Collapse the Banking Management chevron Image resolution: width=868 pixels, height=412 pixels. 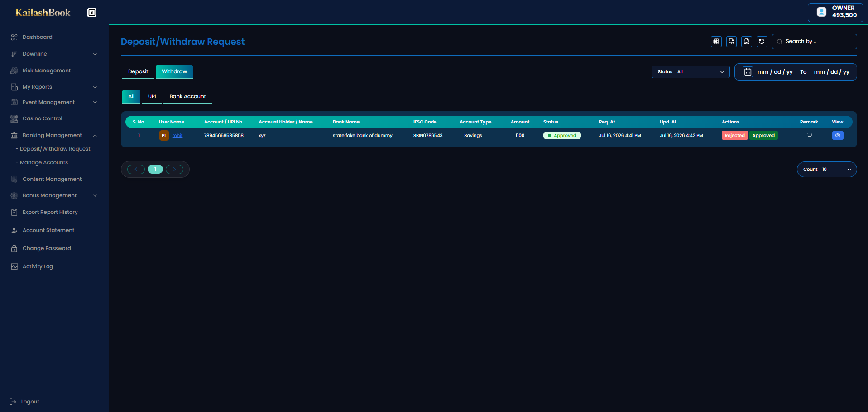95,135
